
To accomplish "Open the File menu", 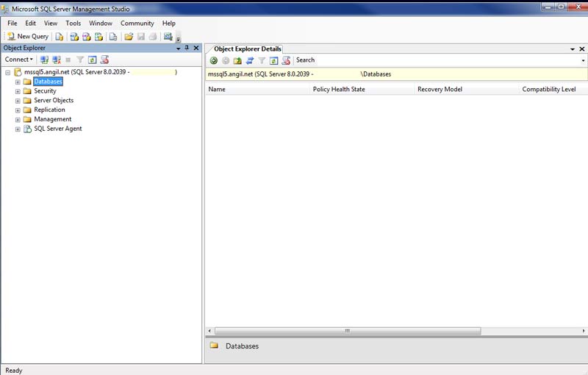I will tap(12, 24).
